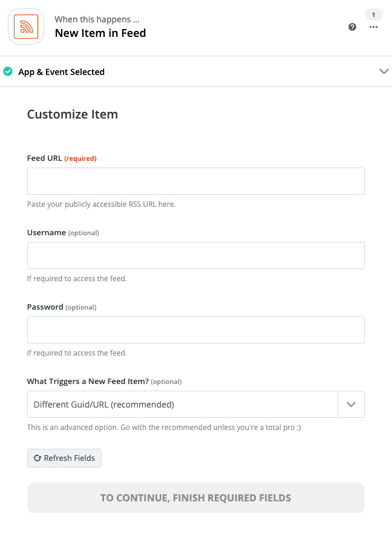Open the three-dot more options menu
This screenshot has height=534, width=392.
pyautogui.click(x=373, y=27)
